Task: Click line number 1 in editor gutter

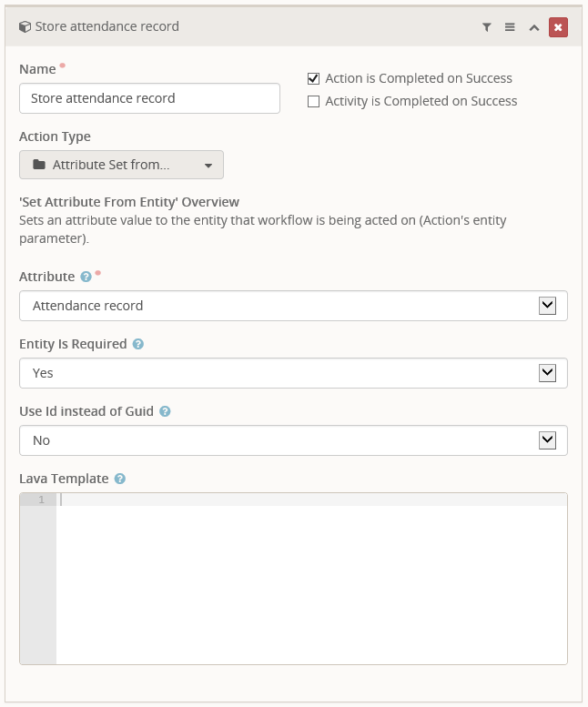Action: (40, 500)
